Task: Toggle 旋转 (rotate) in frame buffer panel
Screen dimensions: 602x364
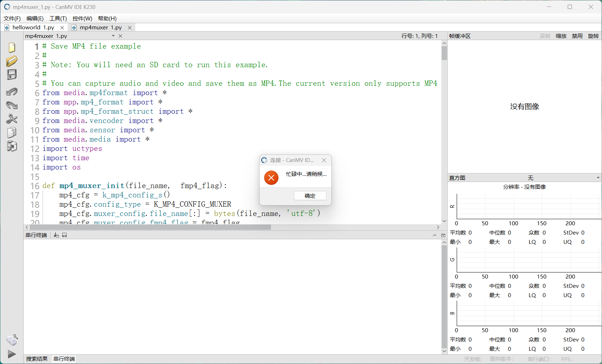Action: (593, 36)
